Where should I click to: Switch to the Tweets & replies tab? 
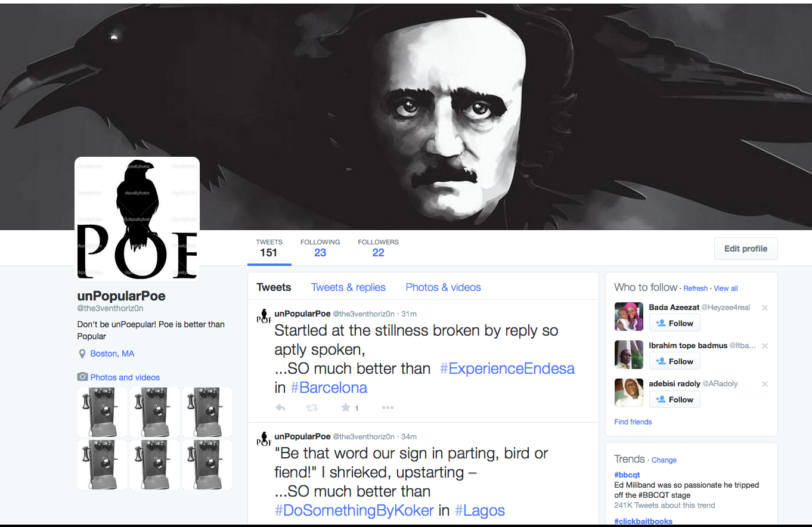[348, 287]
